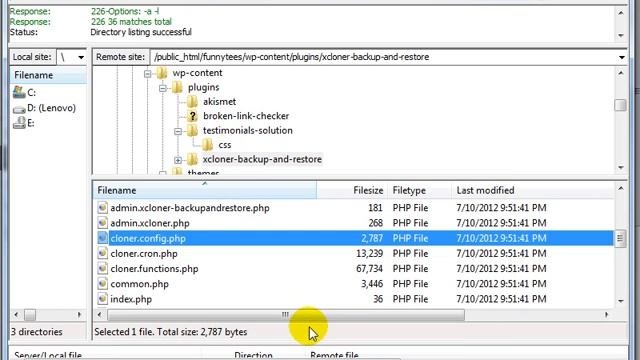Click file list scroll down arrow
640x360 pixels.
pos(621,301)
